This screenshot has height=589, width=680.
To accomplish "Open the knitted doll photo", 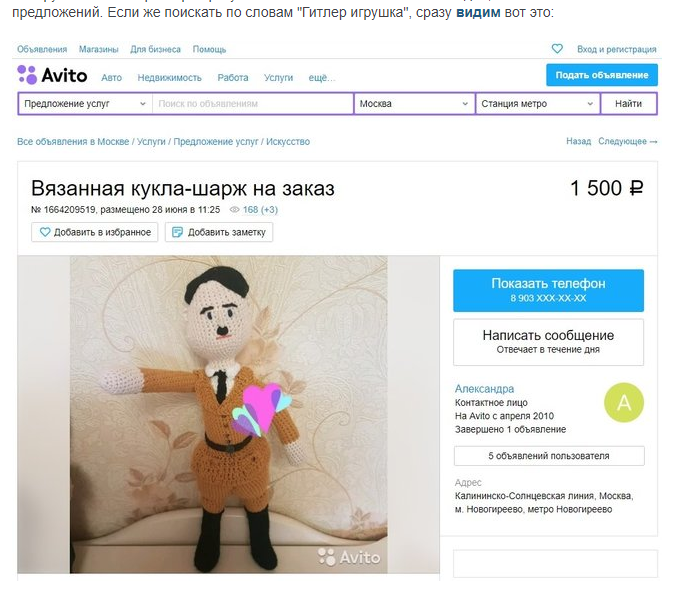I will click(229, 414).
